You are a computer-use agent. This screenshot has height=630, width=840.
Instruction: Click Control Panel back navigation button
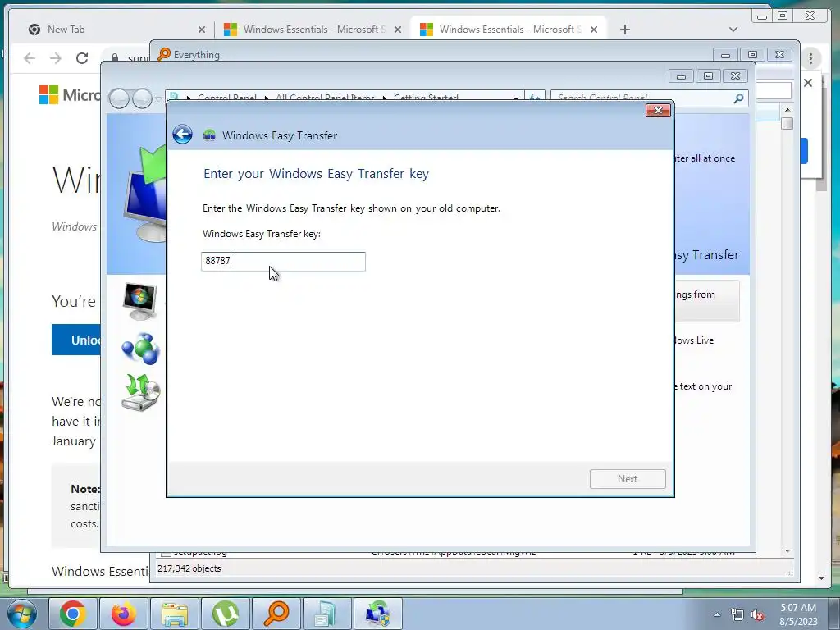pos(119,98)
